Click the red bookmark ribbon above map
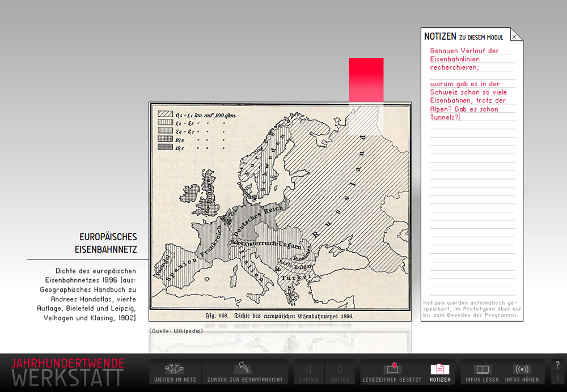The image size is (567, 392). coord(366,79)
